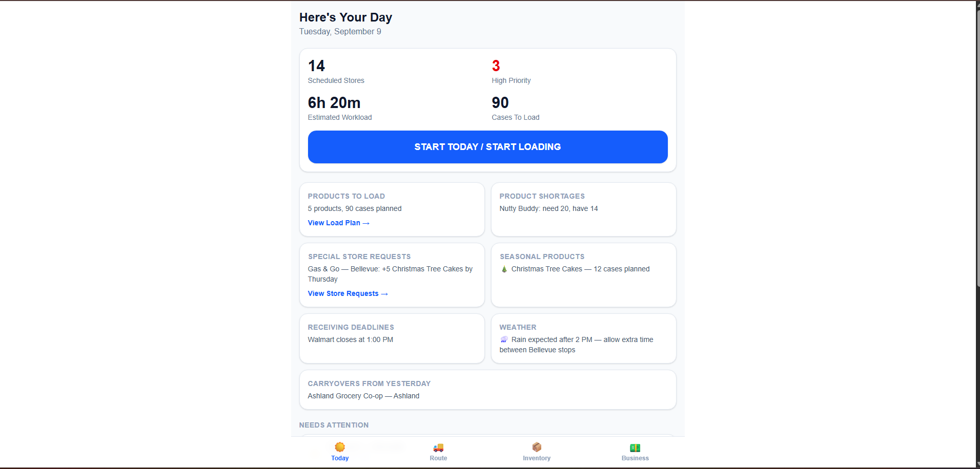This screenshot has height=469, width=980.
Task: Click the Special Store Requests card title
Action: (359, 257)
